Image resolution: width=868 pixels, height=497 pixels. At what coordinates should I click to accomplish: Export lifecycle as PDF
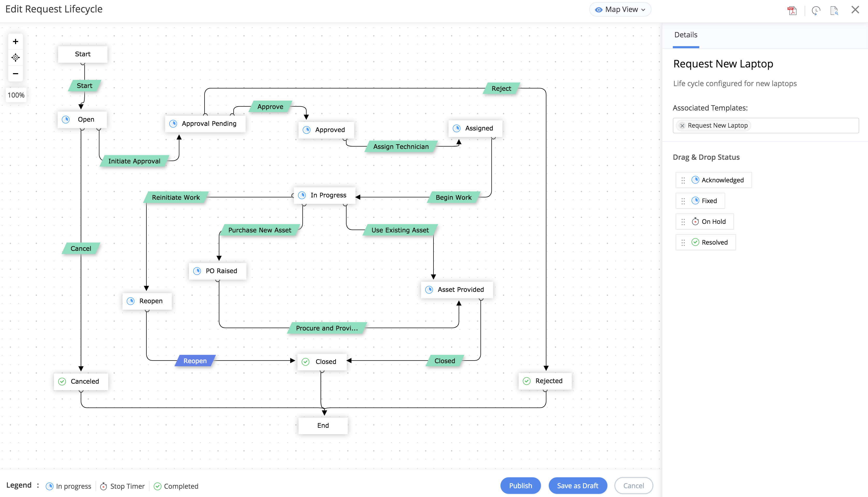coord(792,10)
